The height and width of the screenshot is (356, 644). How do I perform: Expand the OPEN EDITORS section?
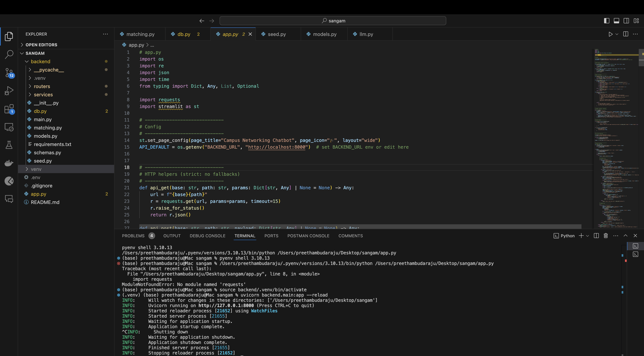point(41,45)
